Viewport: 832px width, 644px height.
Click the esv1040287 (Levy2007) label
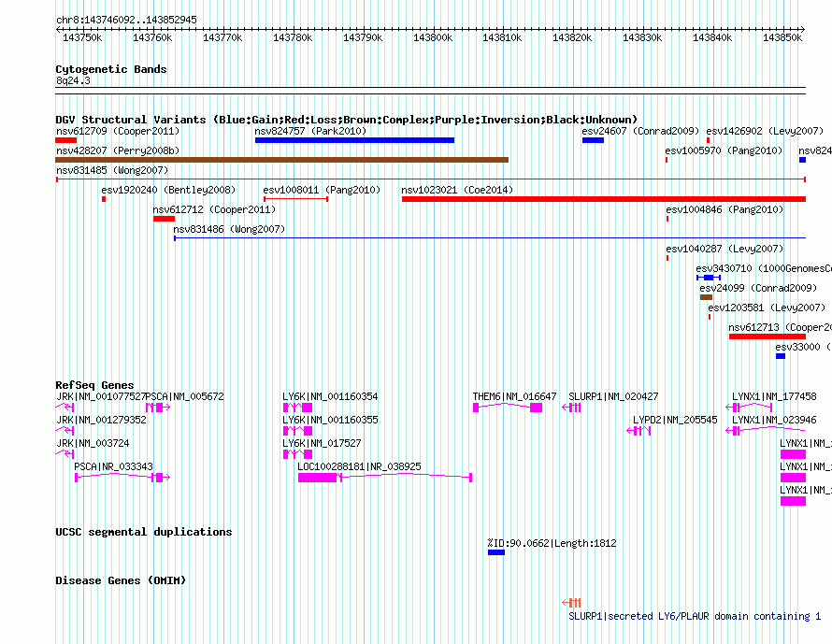pos(724,249)
